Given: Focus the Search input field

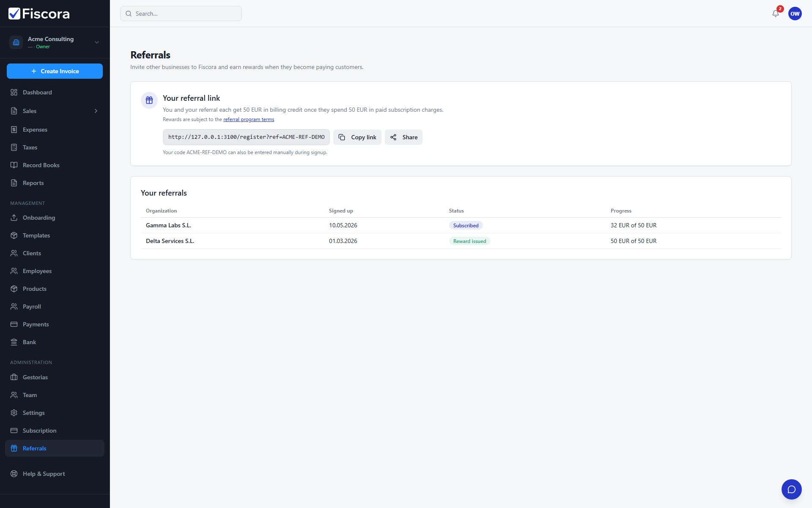Looking at the screenshot, I should click(x=181, y=14).
